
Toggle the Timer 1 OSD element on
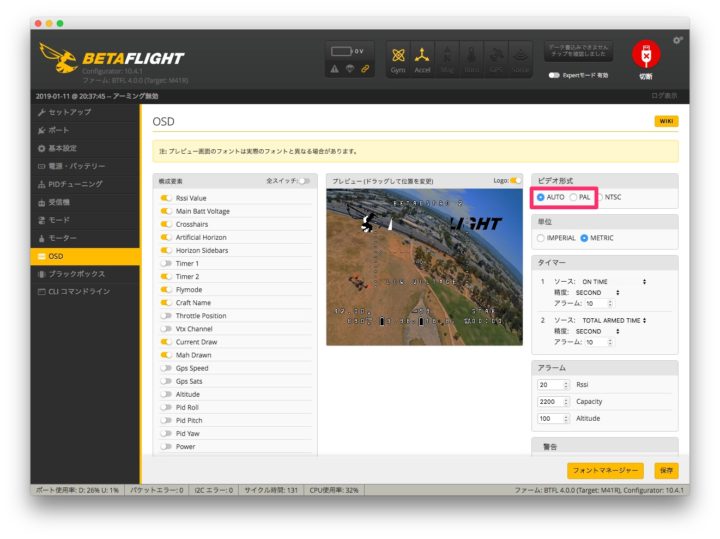click(x=166, y=263)
